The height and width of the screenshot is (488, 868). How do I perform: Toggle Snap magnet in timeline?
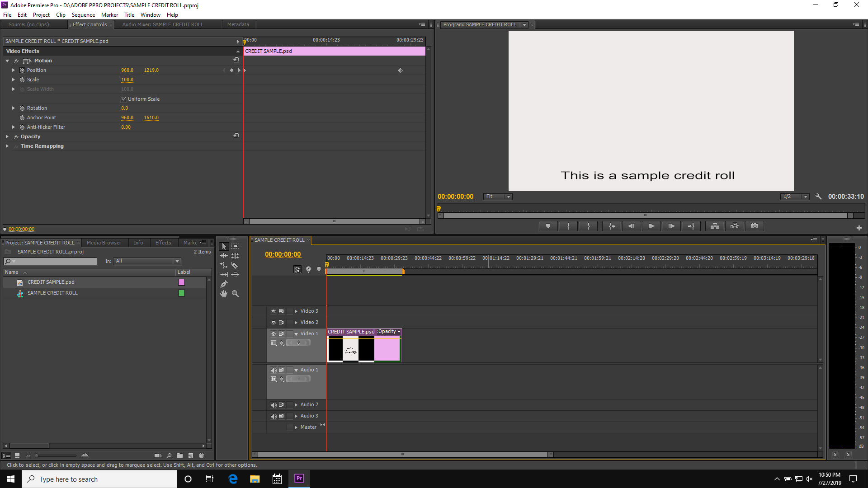pos(297,269)
